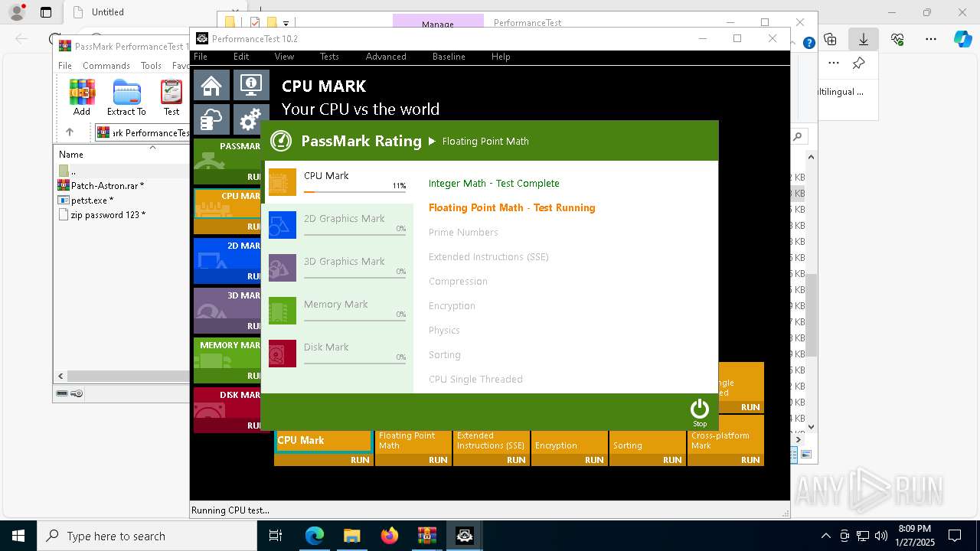Go up one folder in WinRAR
The height and width of the screenshot is (551, 980).
point(70,132)
